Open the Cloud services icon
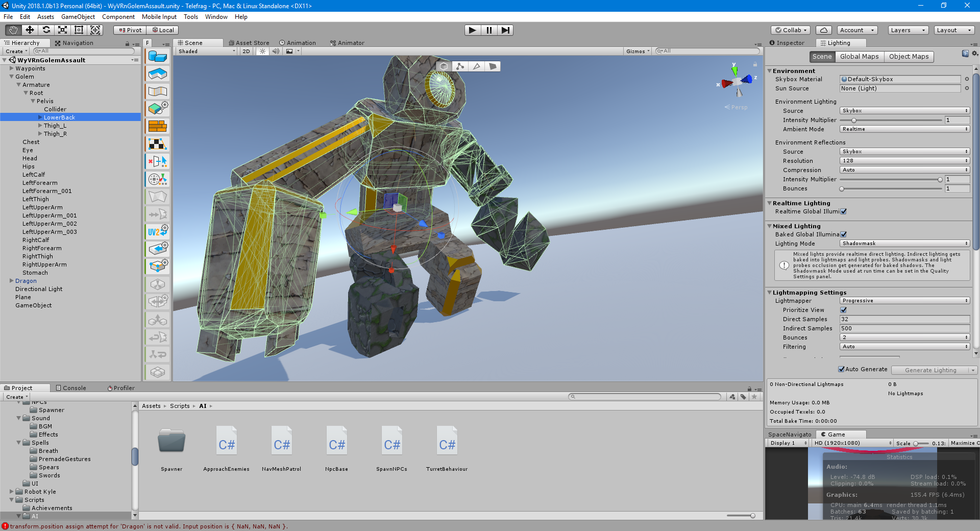Image resolution: width=980 pixels, height=531 pixels. coord(823,30)
